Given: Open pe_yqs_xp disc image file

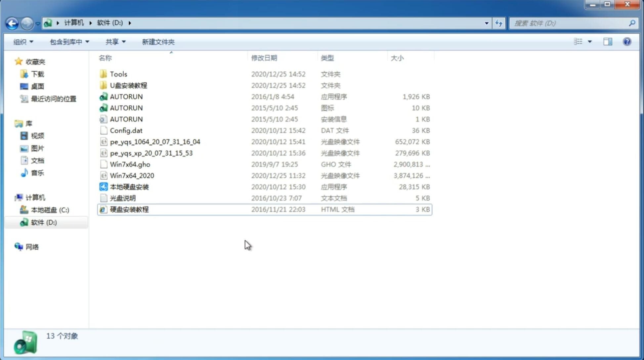Looking at the screenshot, I should pos(151,153).
